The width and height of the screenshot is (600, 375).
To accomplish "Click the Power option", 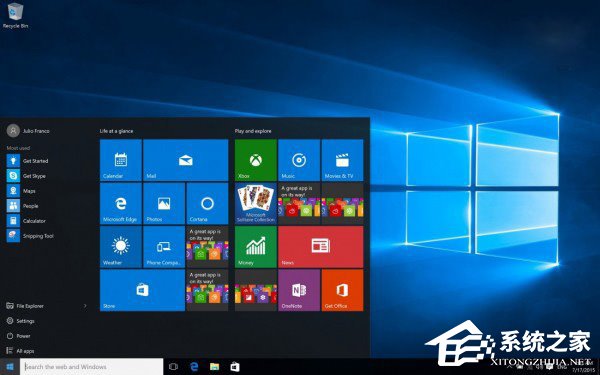I will (x=18, y=336).
